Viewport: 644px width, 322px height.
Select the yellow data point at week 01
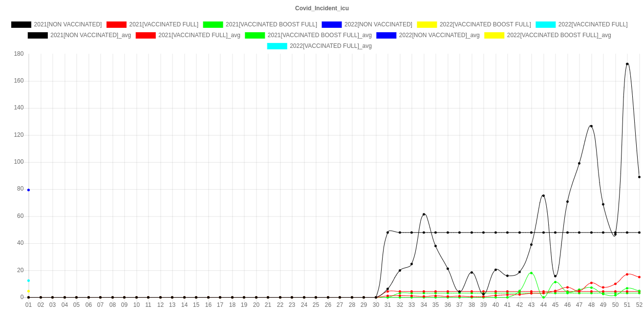28,291
